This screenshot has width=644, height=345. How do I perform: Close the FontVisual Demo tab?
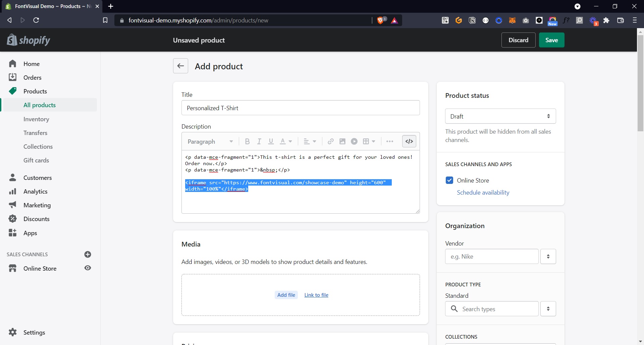(97, 6)
